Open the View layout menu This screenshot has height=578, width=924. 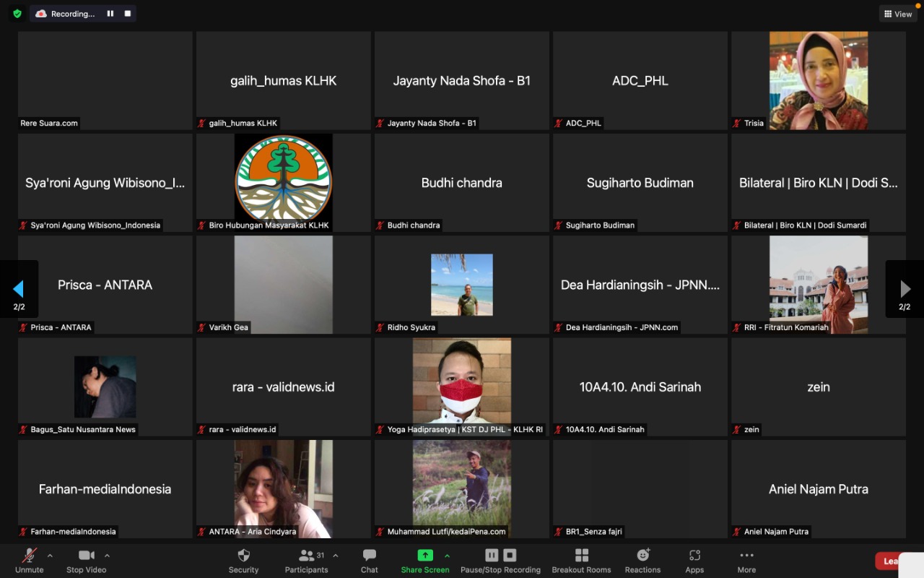coord(897,14)
